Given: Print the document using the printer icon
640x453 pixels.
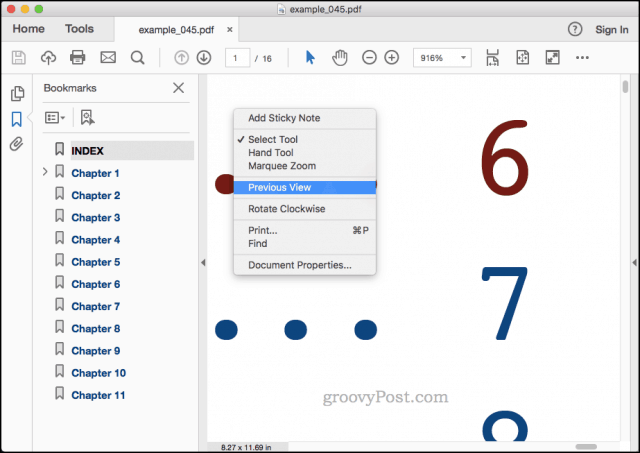Looking at the screenshot, I should [x=78, y=58].
